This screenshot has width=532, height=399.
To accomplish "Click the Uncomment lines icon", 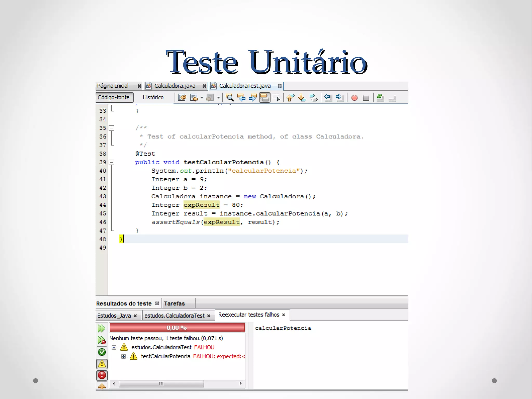I will pos(392,98).
